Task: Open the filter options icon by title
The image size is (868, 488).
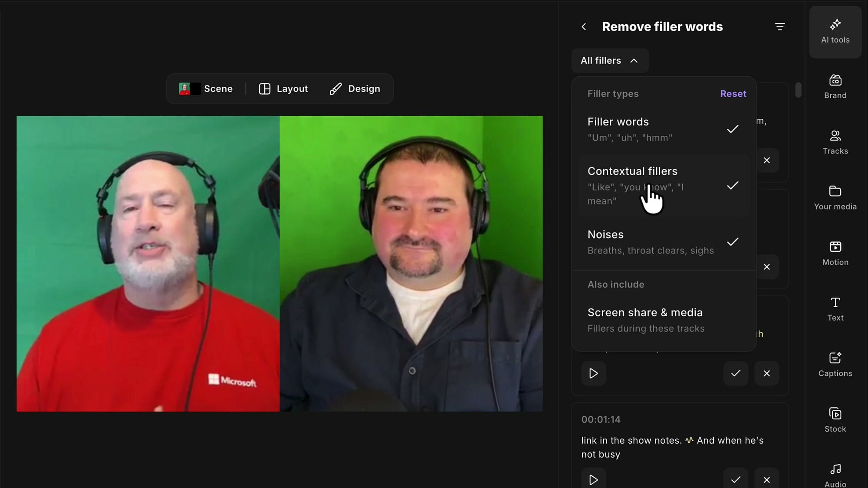Action: pyautogui.click(x=779, y=27)
